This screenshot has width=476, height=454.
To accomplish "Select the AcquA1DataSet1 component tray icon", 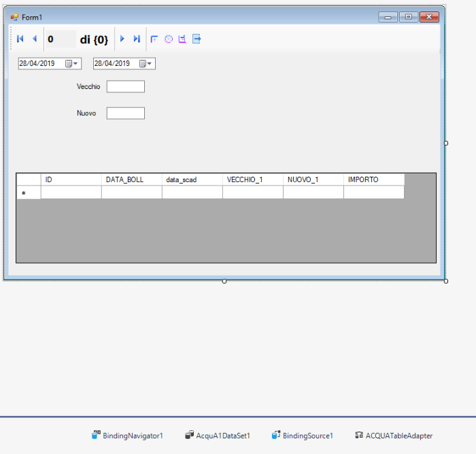I will click(x=190, y=435).
